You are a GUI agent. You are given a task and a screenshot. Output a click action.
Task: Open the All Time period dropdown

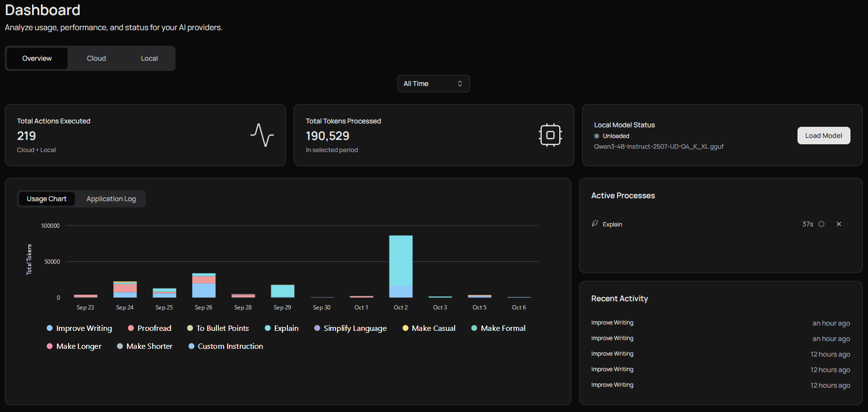(433, 84)
